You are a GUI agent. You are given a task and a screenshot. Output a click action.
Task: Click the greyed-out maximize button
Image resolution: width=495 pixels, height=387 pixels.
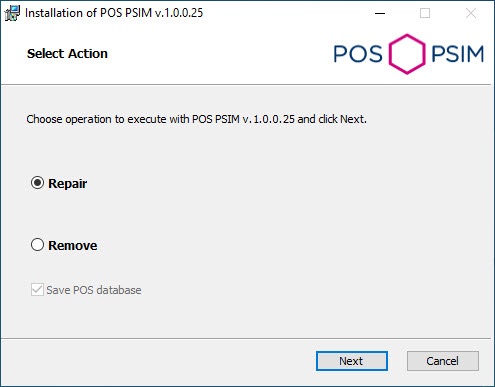425,13
